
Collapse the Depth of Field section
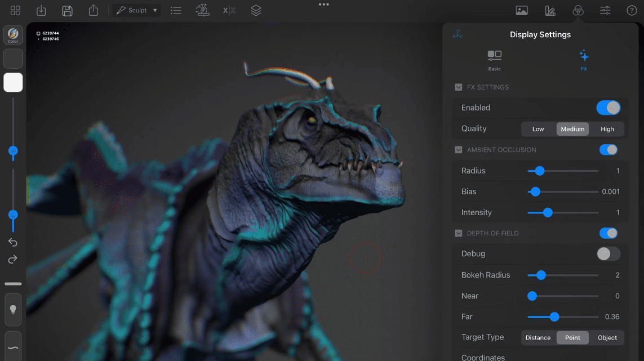click(458, 233)
